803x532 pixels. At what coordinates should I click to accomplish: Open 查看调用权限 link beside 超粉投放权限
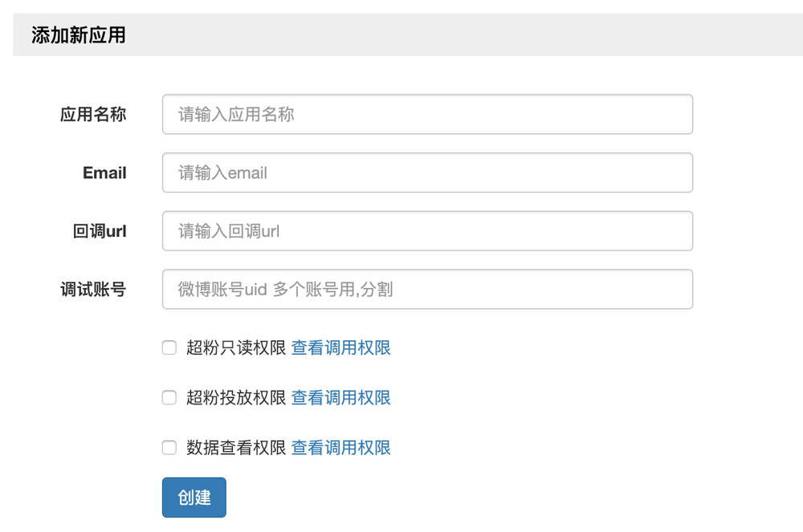340,397
